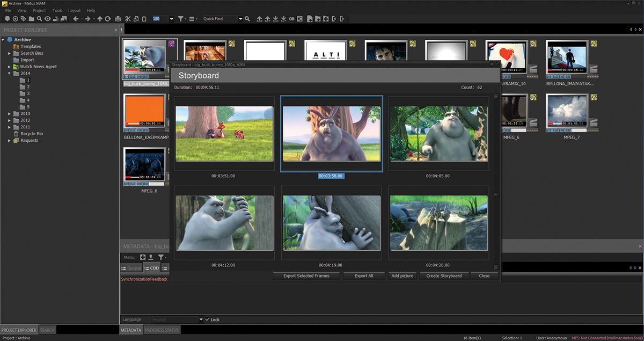The image size is (644, 341).
Task: Open the Project menu
Action: coord(39,11)
